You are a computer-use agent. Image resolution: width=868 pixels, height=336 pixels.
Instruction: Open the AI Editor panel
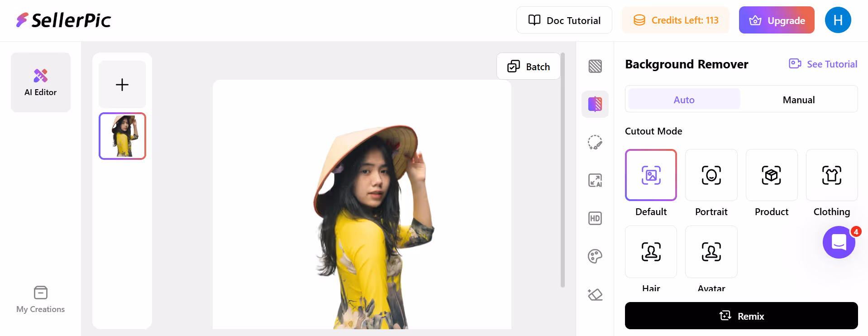pyautogui.click(x=41, y=82)
